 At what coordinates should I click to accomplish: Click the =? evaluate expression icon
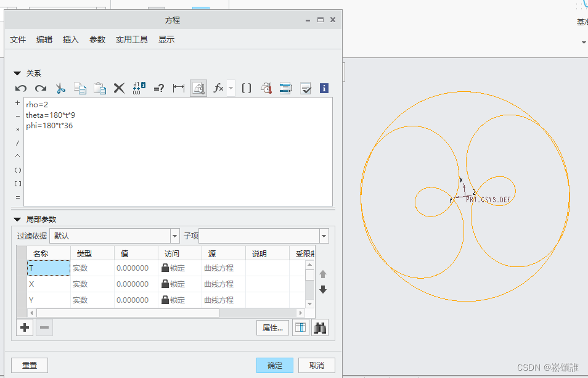click(158, 88)
